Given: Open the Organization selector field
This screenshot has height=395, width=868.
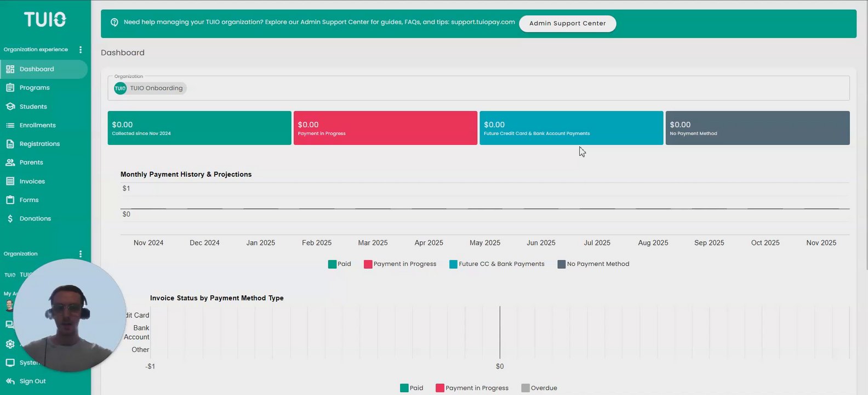Looking at the screenshot, I should coord(478,88).
